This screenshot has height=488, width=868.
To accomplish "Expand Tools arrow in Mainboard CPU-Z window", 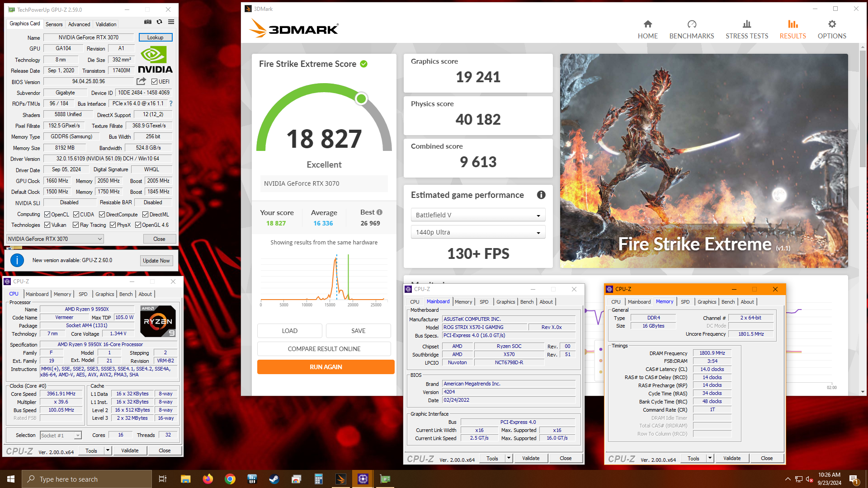I will [509, 458].
